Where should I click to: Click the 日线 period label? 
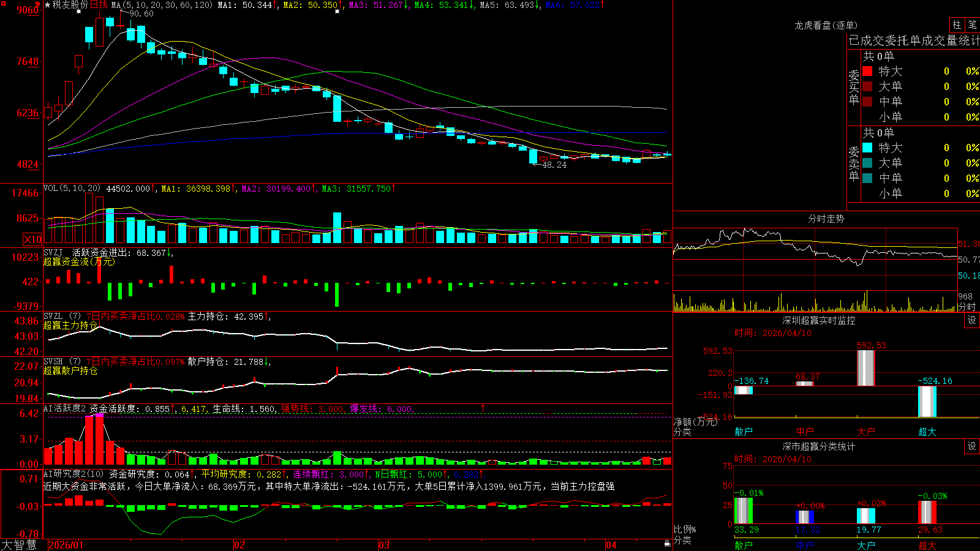[99, 5]
